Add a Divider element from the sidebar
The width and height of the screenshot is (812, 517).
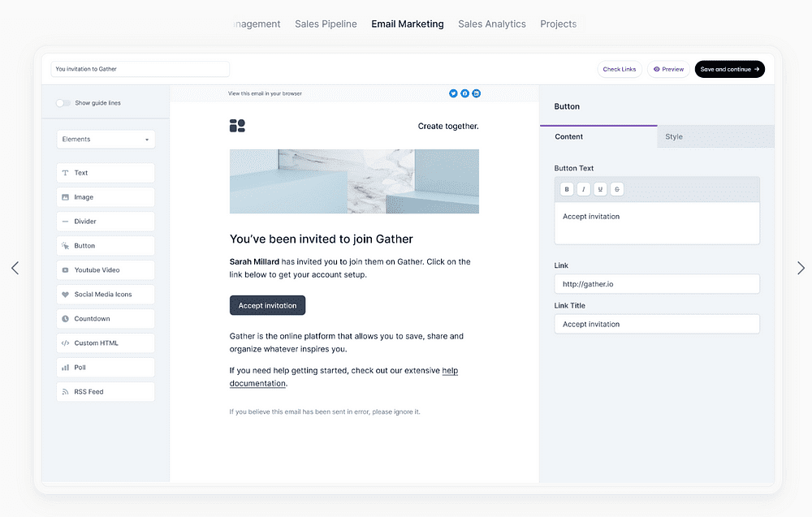click(106, 222)
